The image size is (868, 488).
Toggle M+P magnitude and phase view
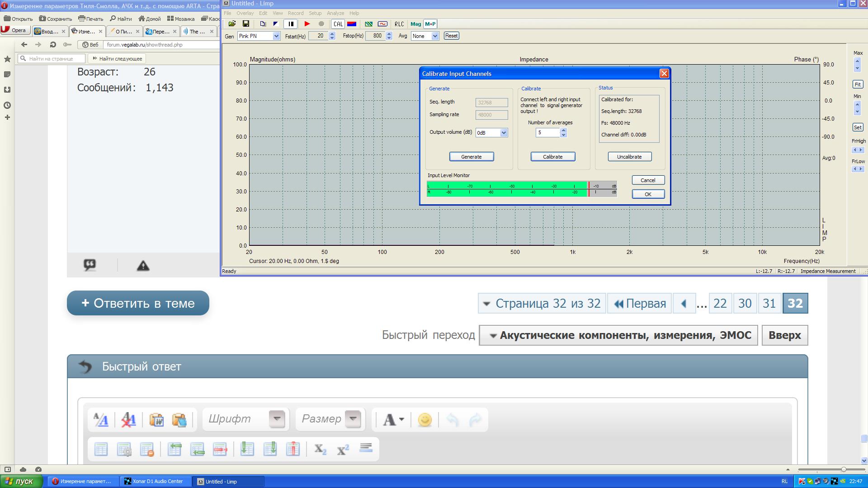430,24
